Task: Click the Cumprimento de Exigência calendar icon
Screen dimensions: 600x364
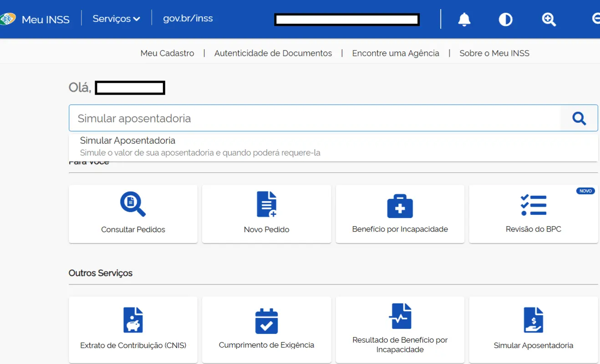Action: pos(266,320)
